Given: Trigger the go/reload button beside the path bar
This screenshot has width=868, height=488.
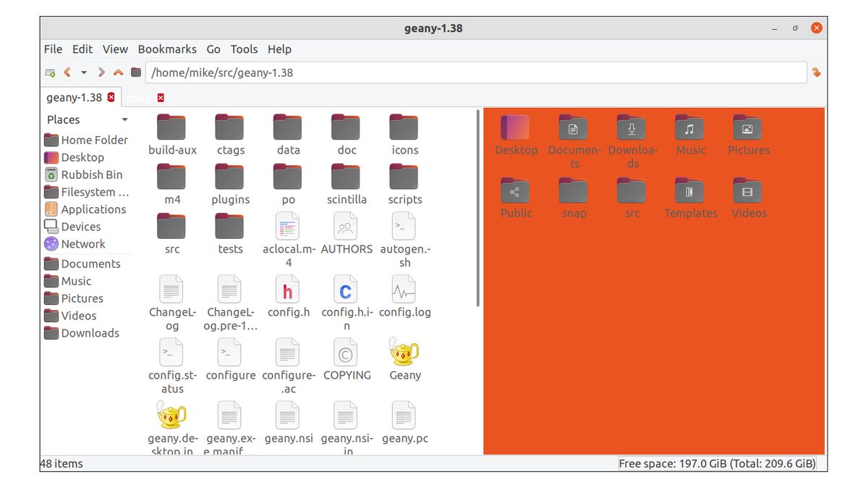Looking at the screenshot, I should 816,72.
